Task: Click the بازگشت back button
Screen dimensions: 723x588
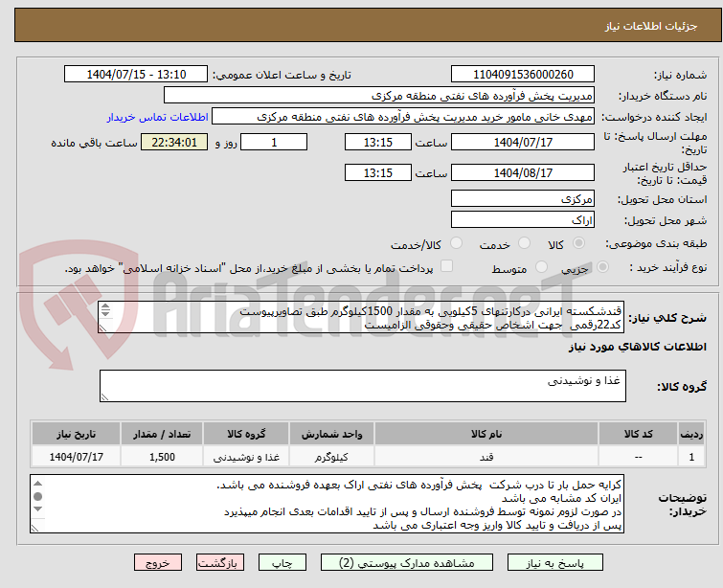Action: 220,563
